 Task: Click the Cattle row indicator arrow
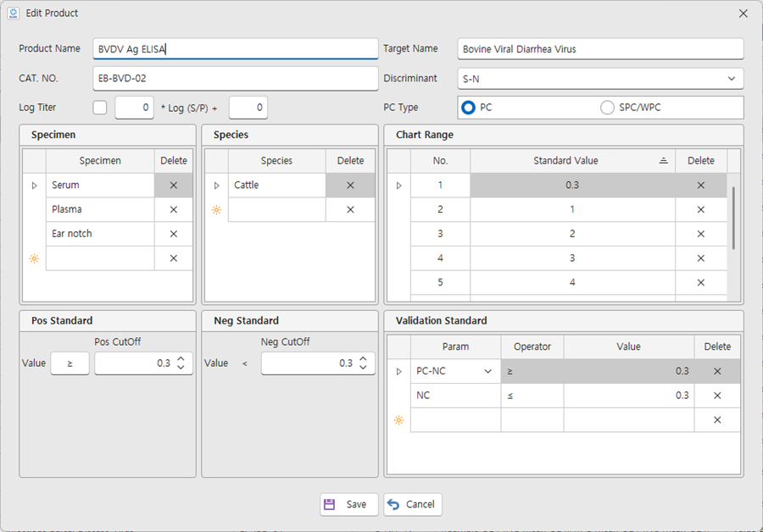click(x=216, y=186)
